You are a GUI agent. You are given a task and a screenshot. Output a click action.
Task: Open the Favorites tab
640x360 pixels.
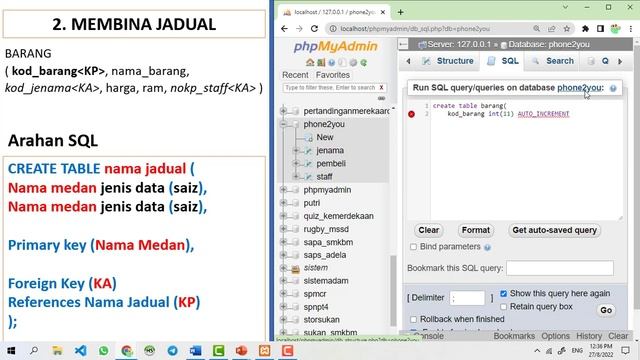pyautogui.click(x=333, y=75)
